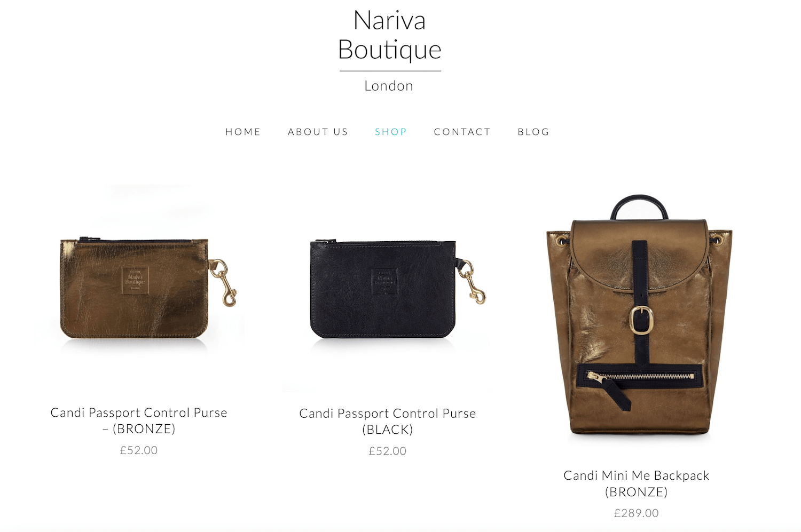Click the £289.00 backpack price
801x532 pixels.
tap(637, 513)
